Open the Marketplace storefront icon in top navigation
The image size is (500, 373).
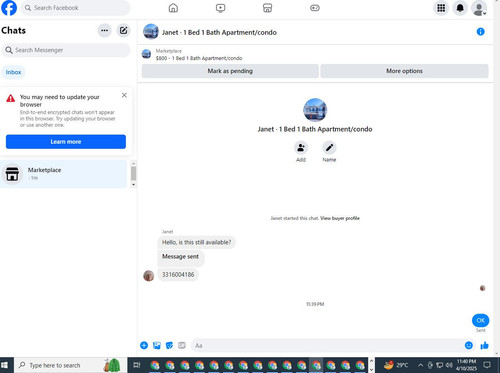(267, 8)
